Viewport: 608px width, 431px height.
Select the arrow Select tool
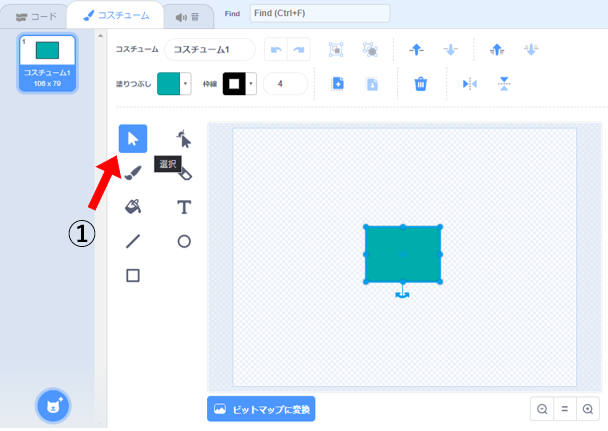tap(133, 139)
